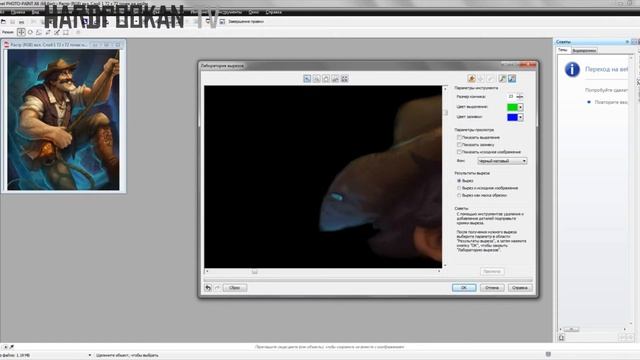This screenshot has height=360, width=640.
Task: Select the Вырез radio option
Action: (459, 181)
